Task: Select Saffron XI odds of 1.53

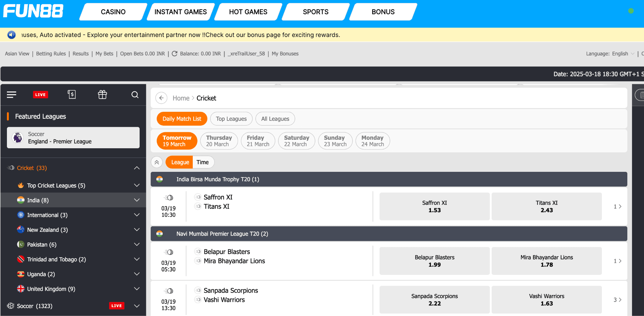Action: [434, 206]
